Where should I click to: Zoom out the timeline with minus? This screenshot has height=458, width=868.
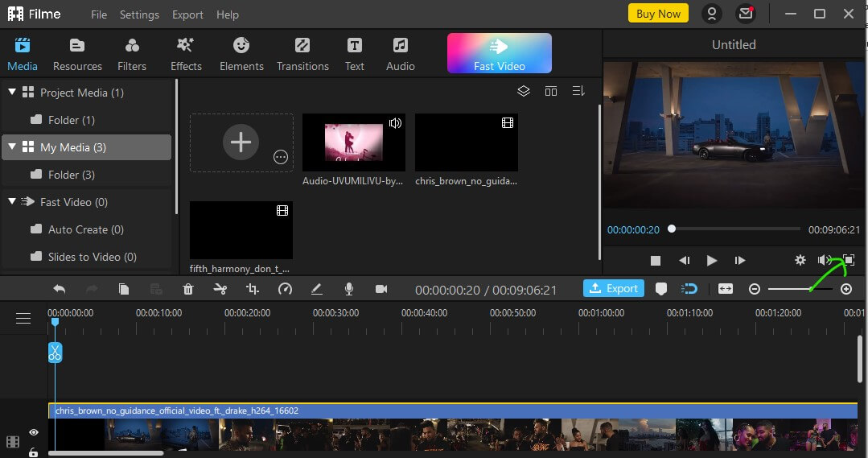755,288
